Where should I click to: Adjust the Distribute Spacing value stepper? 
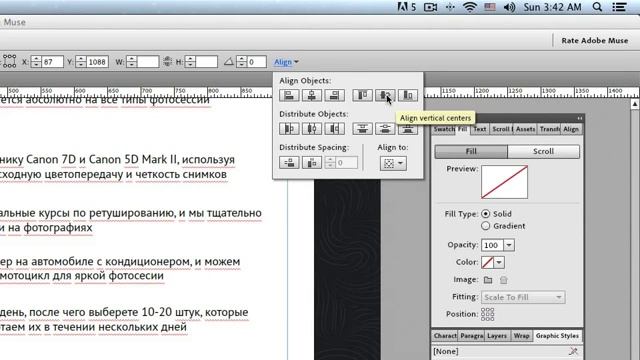tap(330, 162)
